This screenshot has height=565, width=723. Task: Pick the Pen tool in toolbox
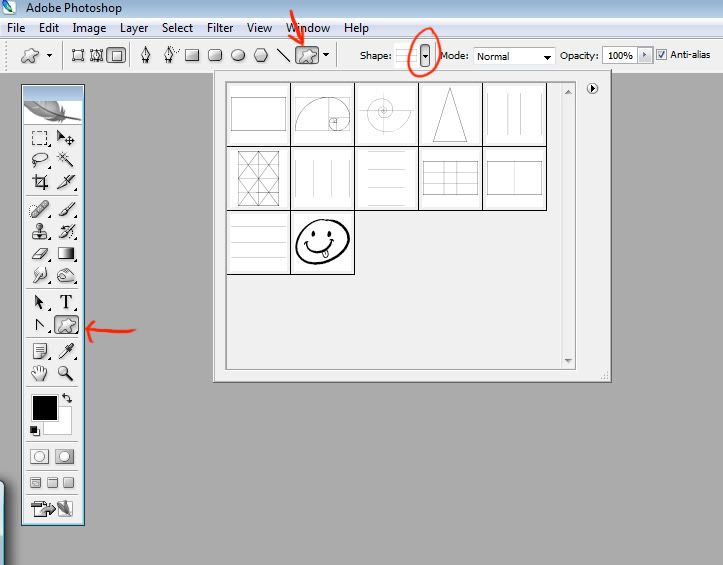point(40,325)
